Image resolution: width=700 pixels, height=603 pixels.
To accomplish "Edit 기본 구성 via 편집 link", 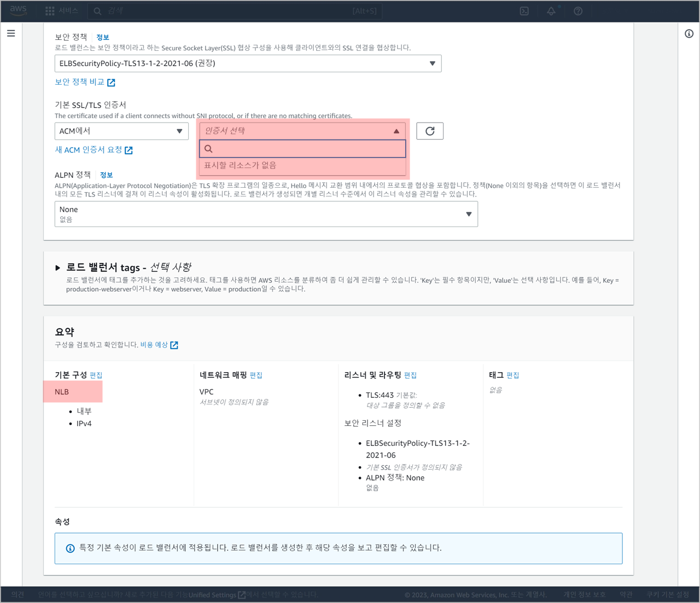I will pyautogui.click(x=96, y=375).
